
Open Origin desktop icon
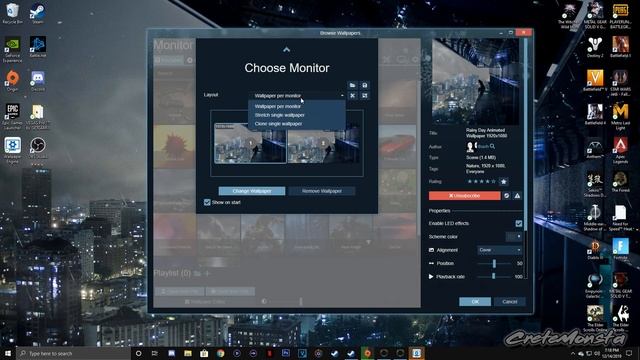(x=12, y=80)
